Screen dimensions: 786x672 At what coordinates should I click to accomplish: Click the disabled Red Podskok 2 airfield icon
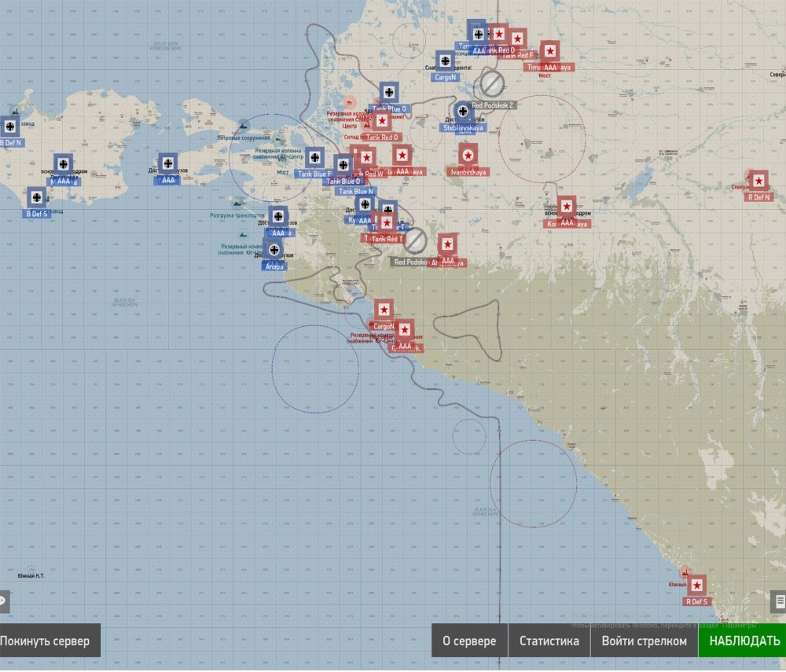coord(492,83)
